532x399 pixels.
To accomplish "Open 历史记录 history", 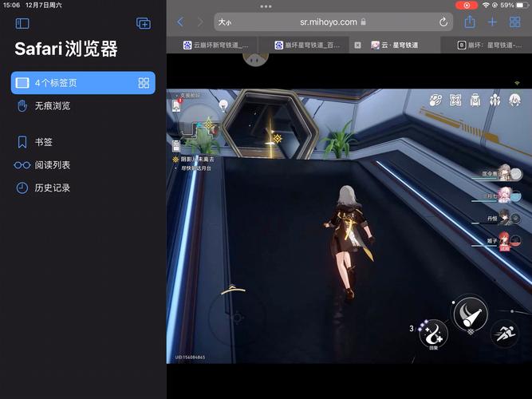I will pos(83,188).
